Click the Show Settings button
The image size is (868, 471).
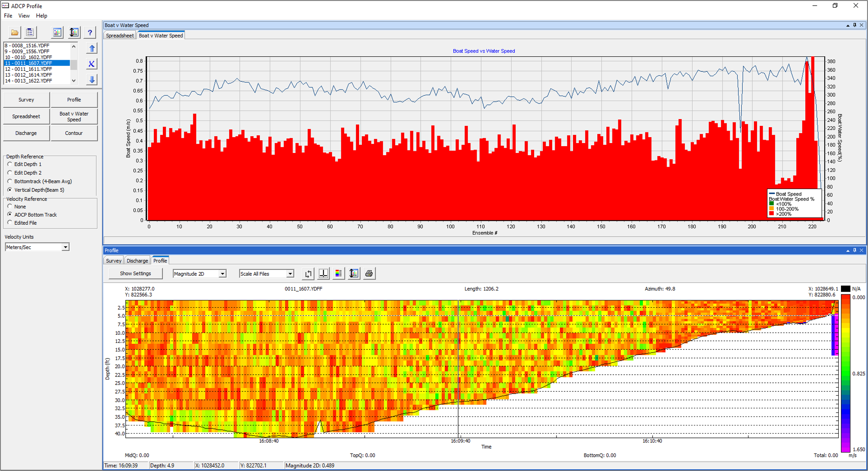pos(135,273)
